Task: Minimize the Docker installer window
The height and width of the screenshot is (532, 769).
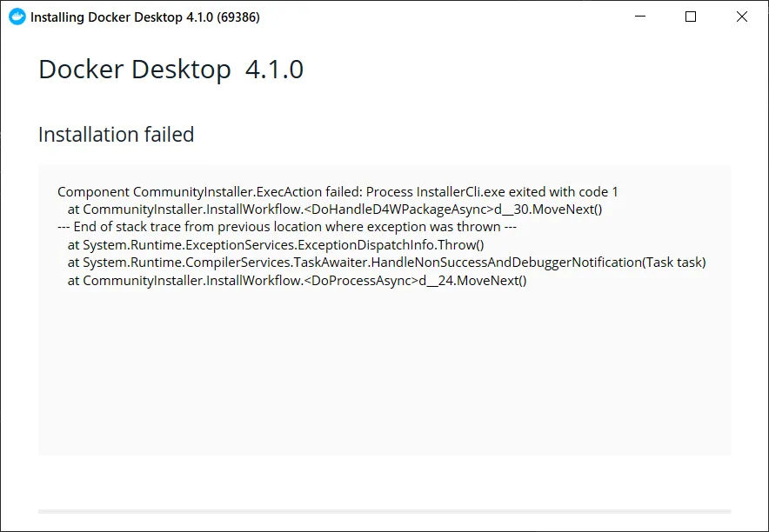Action: tap(639, 17)
